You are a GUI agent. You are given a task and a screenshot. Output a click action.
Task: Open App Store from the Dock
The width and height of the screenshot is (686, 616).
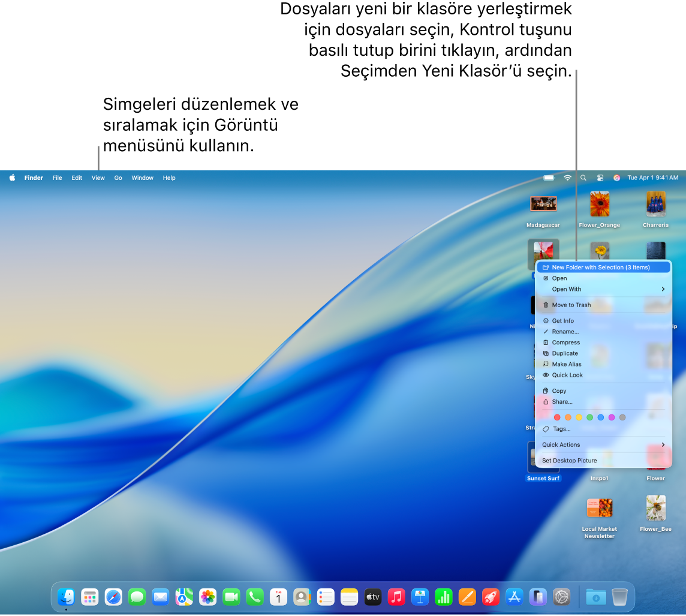pos(514,597)
